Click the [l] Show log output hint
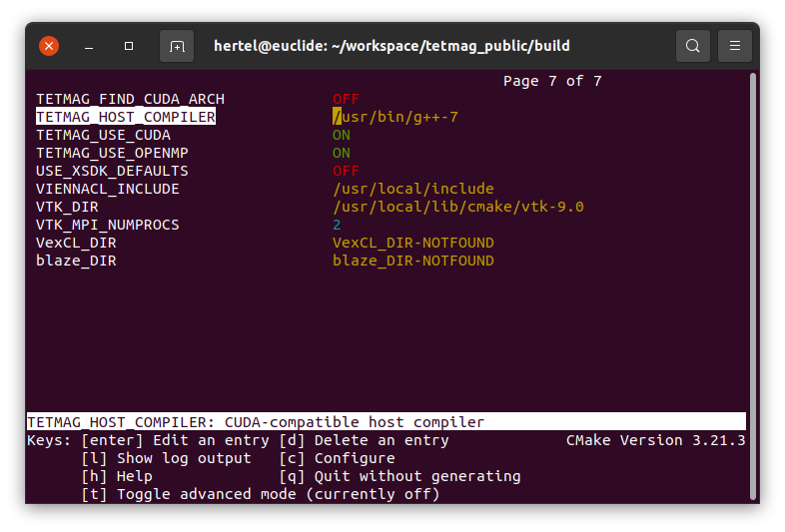 (x=166, y=458)
